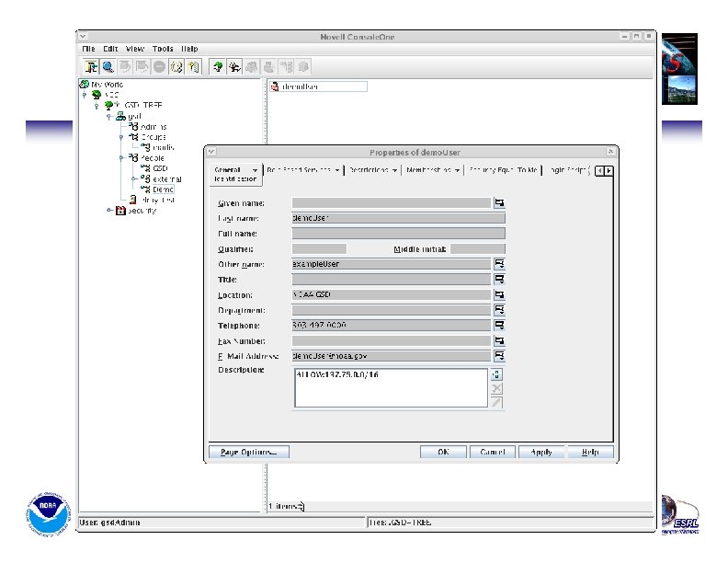Click into the Middle initial field
Viewport: 728px width, 563px height.
(478, 249)
